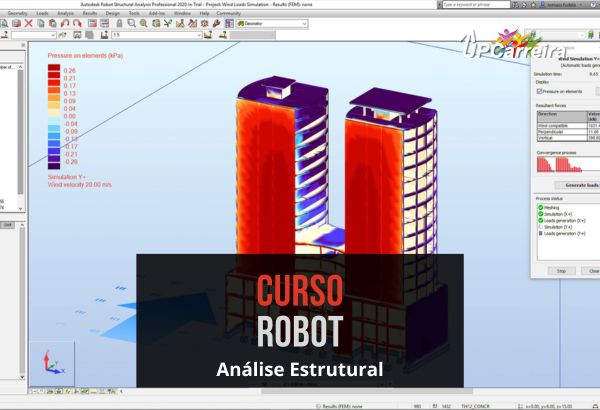
Task: Click the screen capture icon beside the red X
Action: (x=16, y=24)
